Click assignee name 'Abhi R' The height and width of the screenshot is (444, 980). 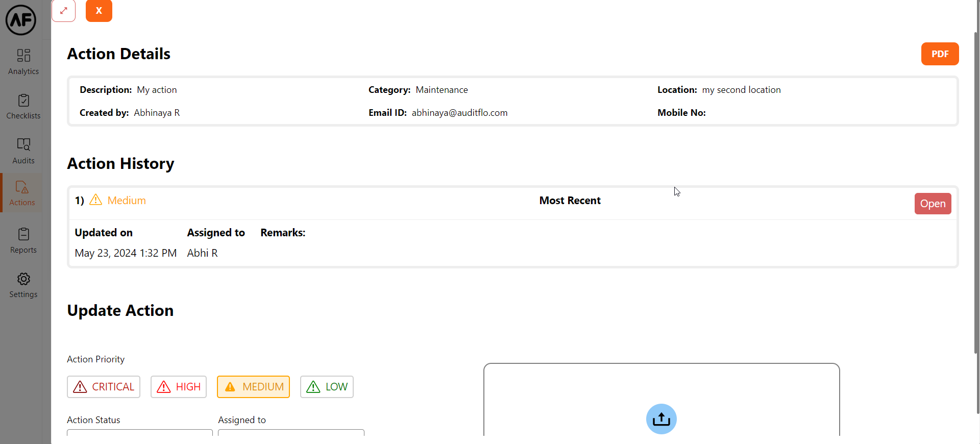coord(203,253)
